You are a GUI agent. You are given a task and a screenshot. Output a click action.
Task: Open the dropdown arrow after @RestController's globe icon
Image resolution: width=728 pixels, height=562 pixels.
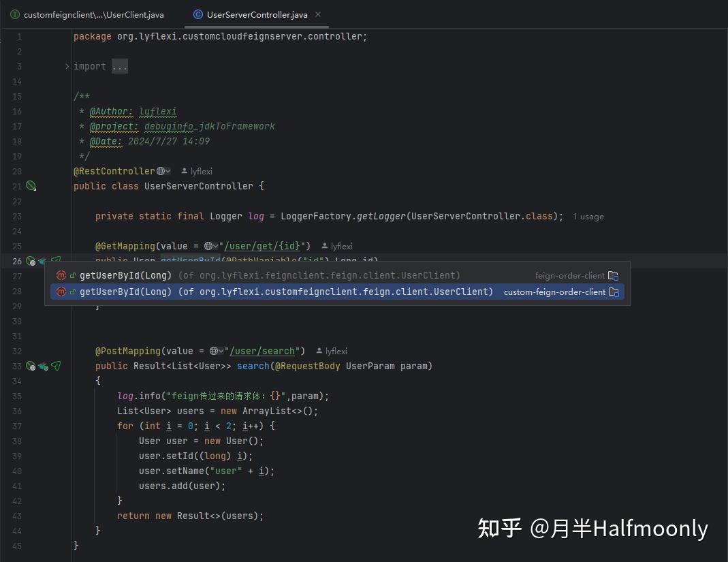pyautogui.click(x=168, y=171)
